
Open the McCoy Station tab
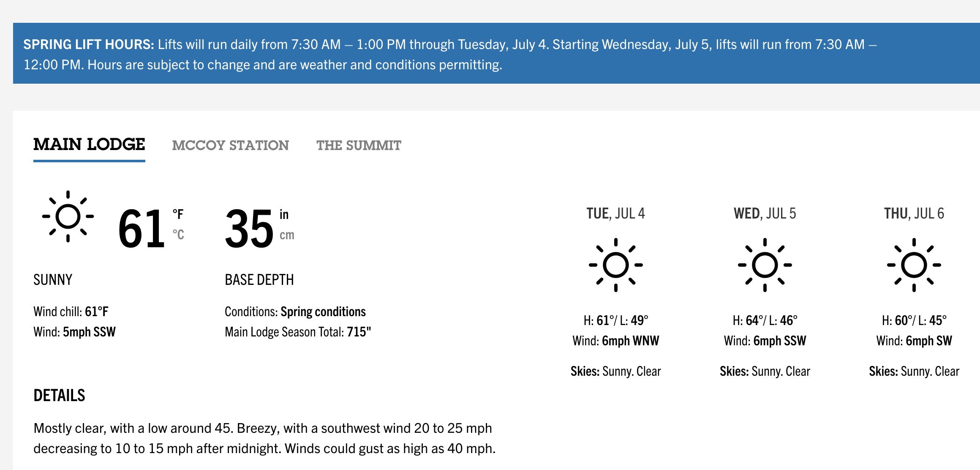click(x=231, y=145)
